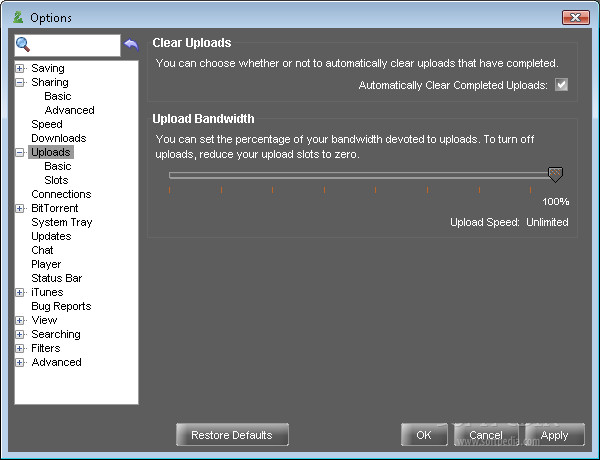
Task: Select the Searching category
Action: (x=56, y=334)
